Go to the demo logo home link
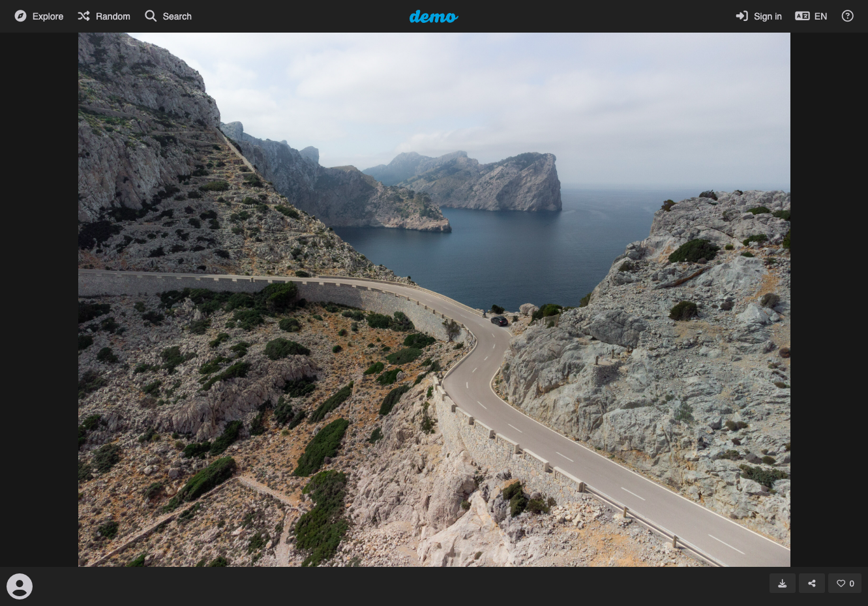868x606 pixels. 434,16
